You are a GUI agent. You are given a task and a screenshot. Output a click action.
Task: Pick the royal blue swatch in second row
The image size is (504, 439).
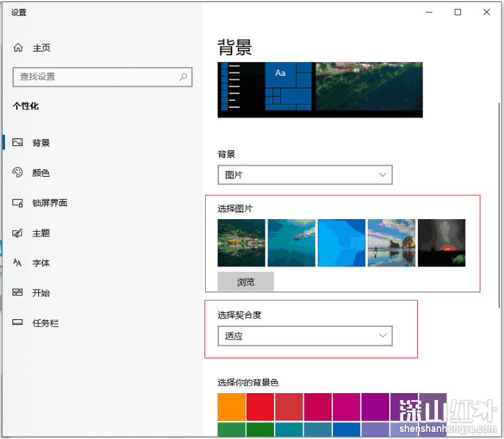tap(346, 429)
